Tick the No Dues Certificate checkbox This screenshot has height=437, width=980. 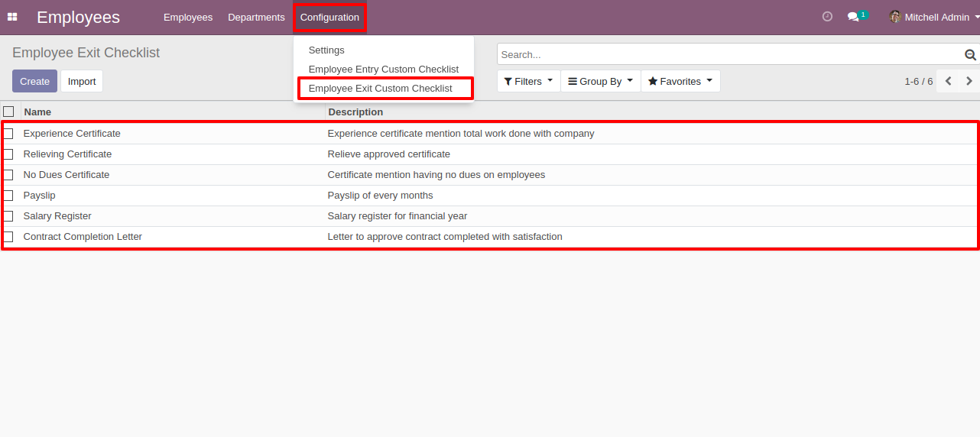8,175
